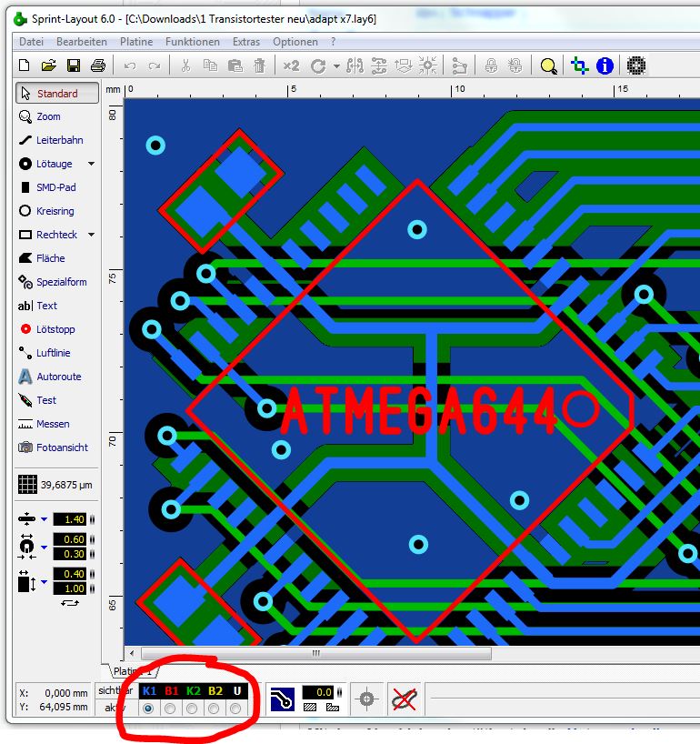The image size is (700, 744).
Task: Toggle visibility of layer U
Action: pyautogui.click(x=236, y=691)
